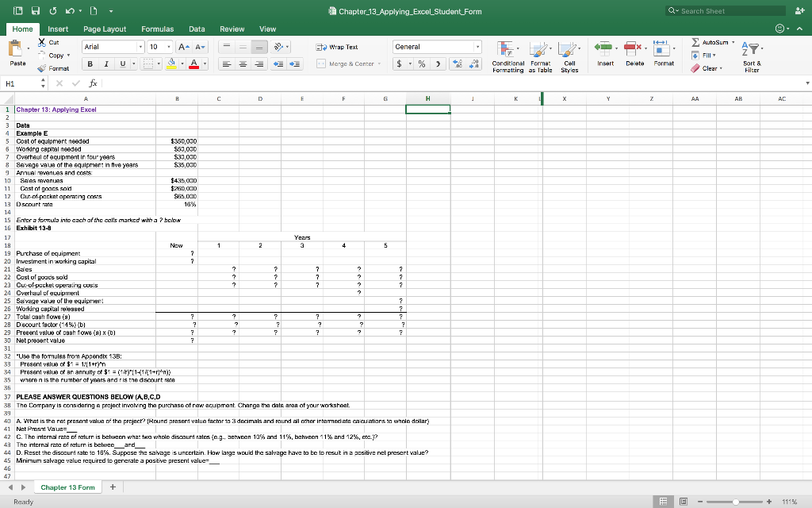
Task: Open the Page Layout tab
Action: tap(105, 29)
